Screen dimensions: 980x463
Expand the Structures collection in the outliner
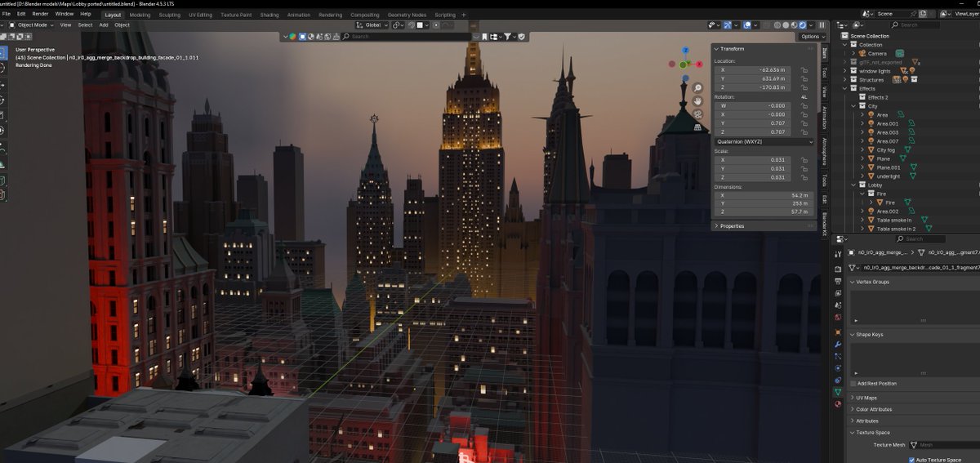point(846,80)
